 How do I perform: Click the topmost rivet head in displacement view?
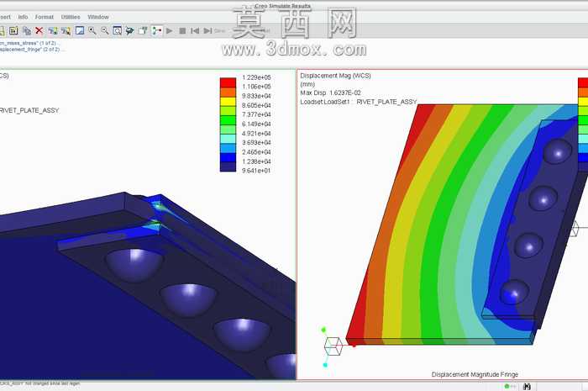click(558, 151)
